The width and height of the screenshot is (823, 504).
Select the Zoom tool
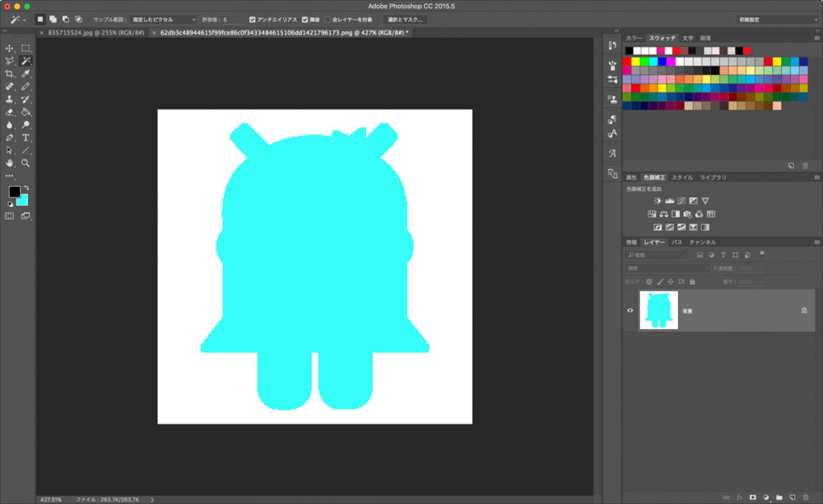[26, 163]
